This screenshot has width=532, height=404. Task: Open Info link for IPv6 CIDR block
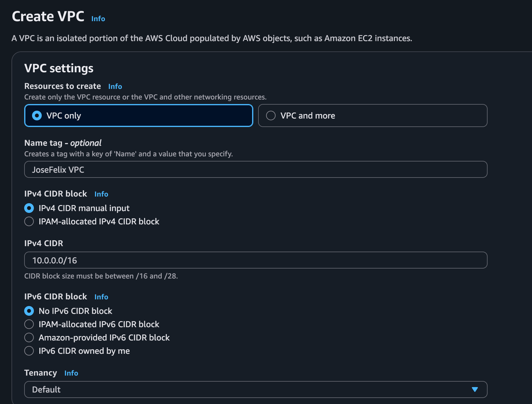pos(101,297)
